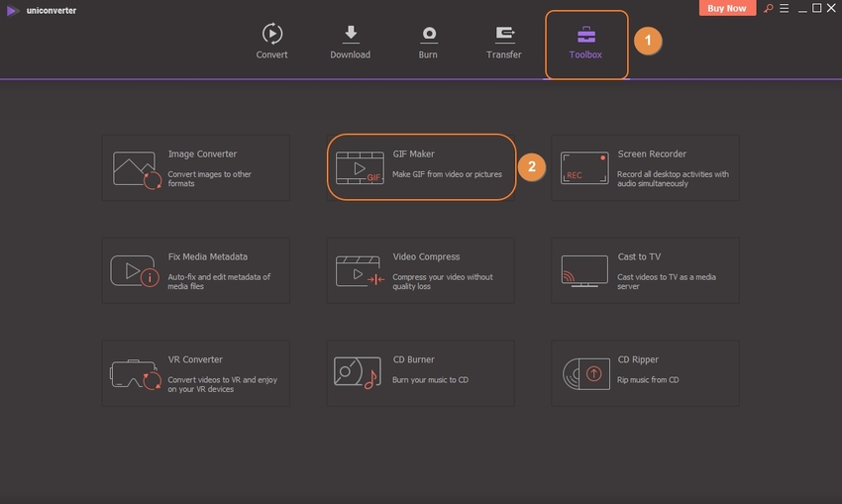Open the CD Ripper disc icon
This screenshot has width=842, height=504.
coord(584,373)
